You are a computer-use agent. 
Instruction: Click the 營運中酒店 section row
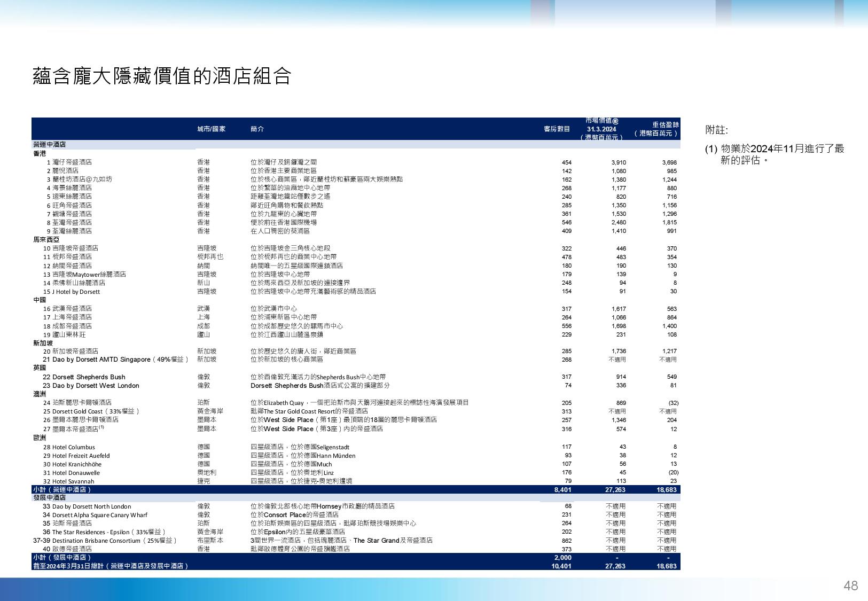pyautogui.click(x=356, y=144)
